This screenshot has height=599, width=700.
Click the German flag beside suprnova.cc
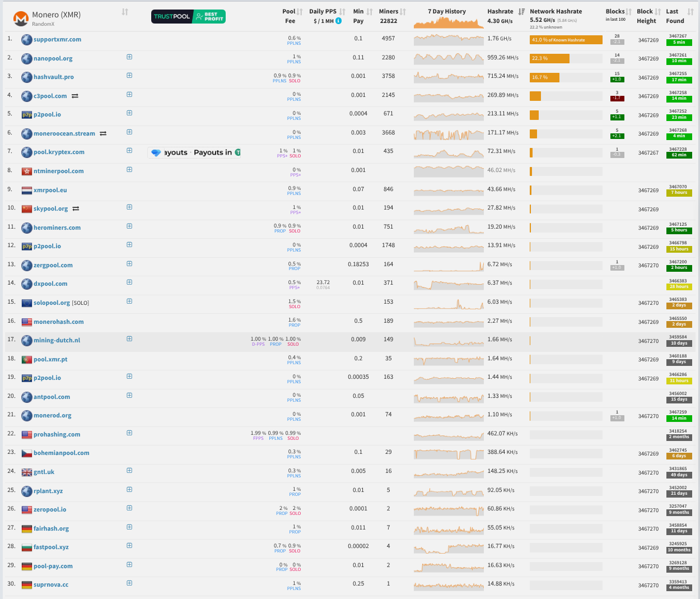[x=26, y=584]
